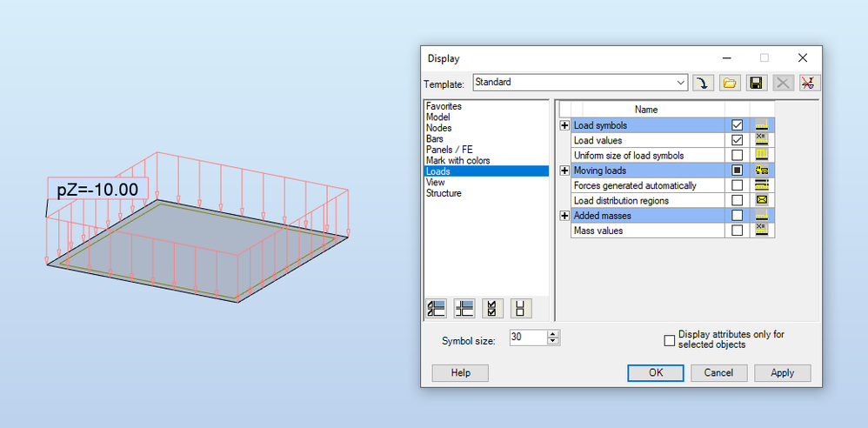The width and height of the screenshot is (868, 428).
Task: Click the Uniform size of load symbols icon
Action: pos(762,155)
